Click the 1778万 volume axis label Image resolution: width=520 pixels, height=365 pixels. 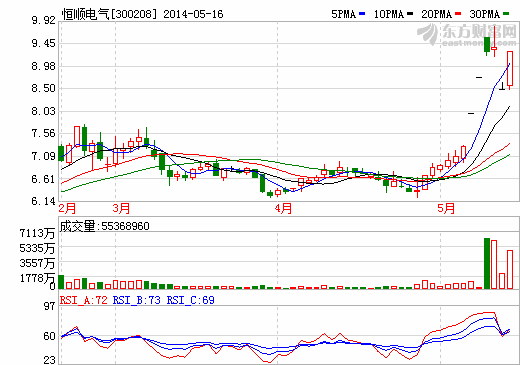click(x=37, y=278)
